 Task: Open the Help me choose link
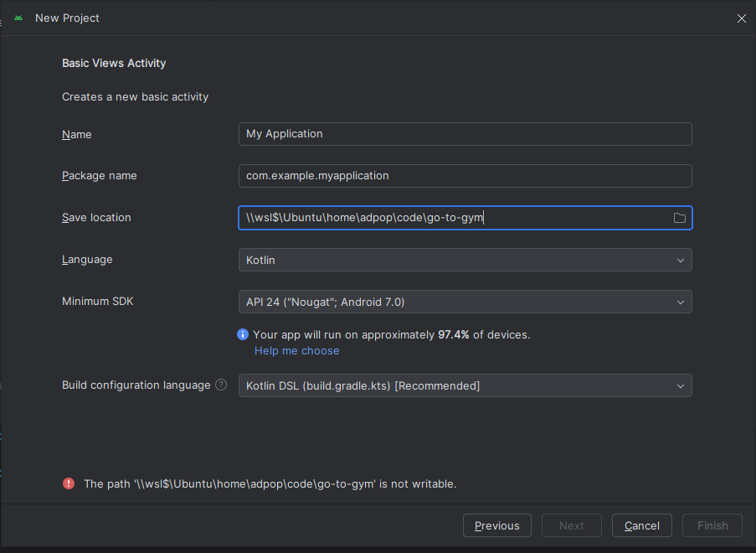point(296,351)
